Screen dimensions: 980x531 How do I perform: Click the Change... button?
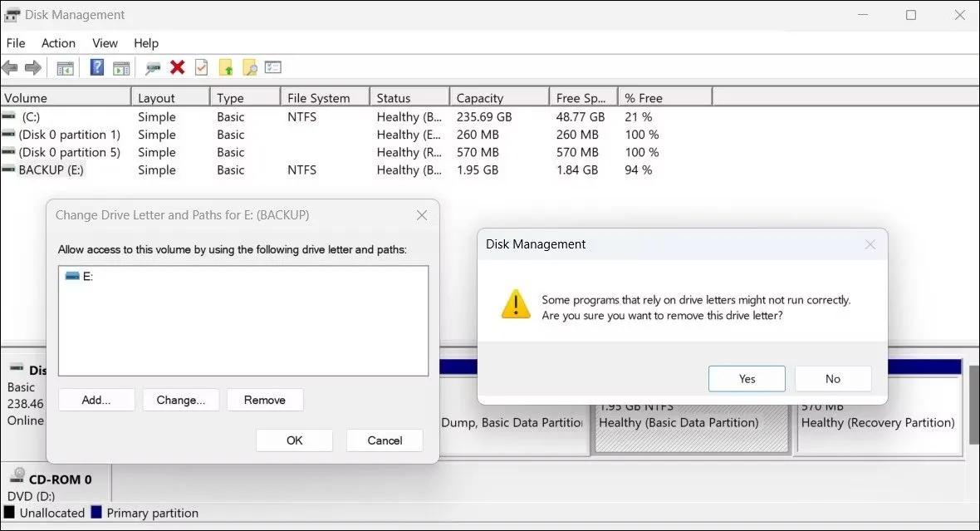(x=180, y=400)
